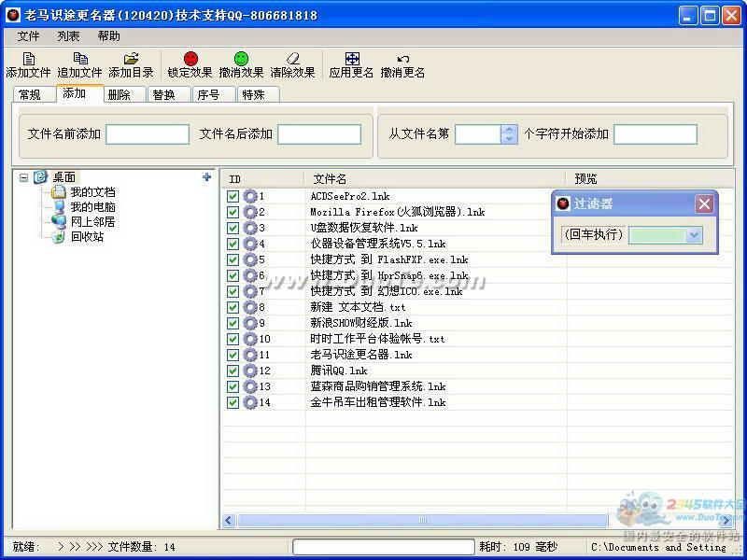Viewport: 747px width, 560px height.
Task: Toggle checkbox for 腾讯QQ.lnk row
Action: tap(233, 371)
